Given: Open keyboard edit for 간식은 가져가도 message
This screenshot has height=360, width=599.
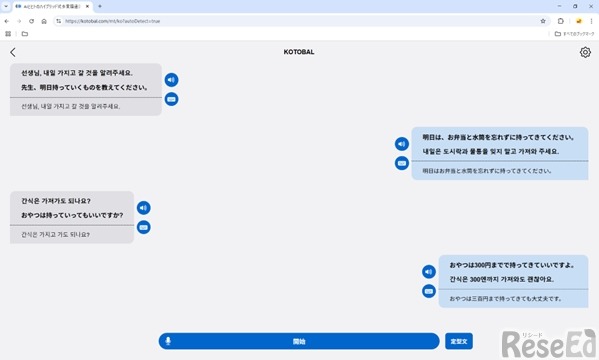Looking at the screenshot, I should (x=144, y=227).
